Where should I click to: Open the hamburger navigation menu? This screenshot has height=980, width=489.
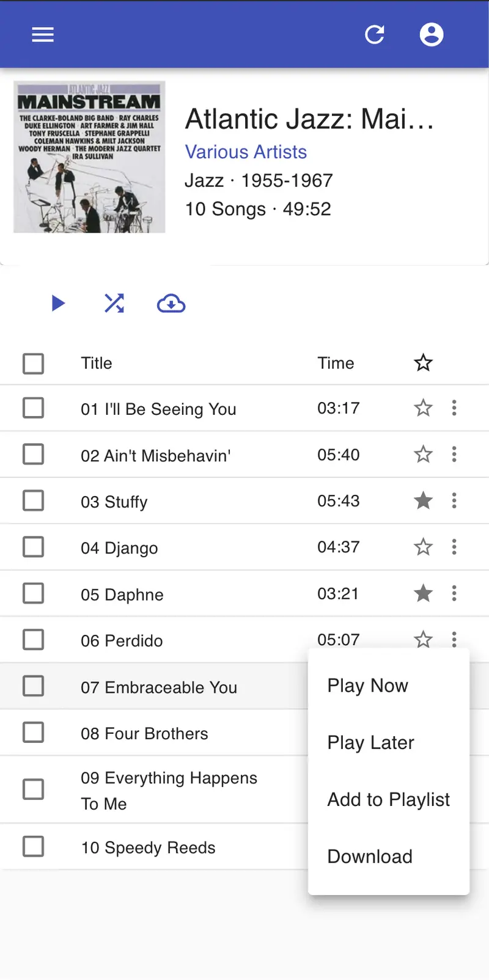click(43, 35)
